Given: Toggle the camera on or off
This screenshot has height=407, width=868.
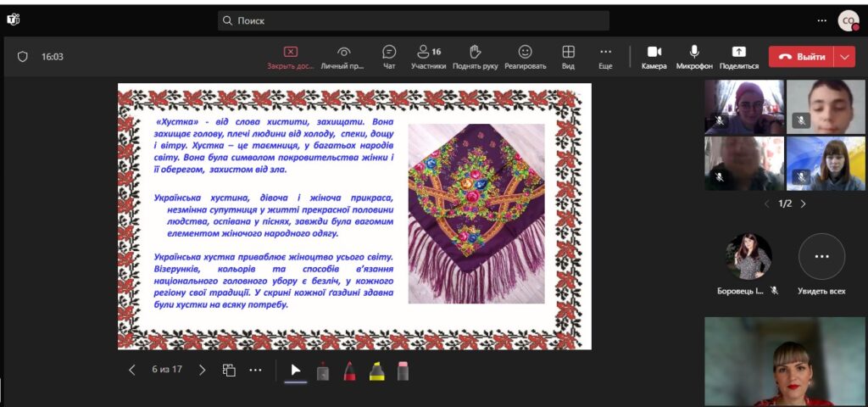Looking at the screenshot, I should point(654,56).
